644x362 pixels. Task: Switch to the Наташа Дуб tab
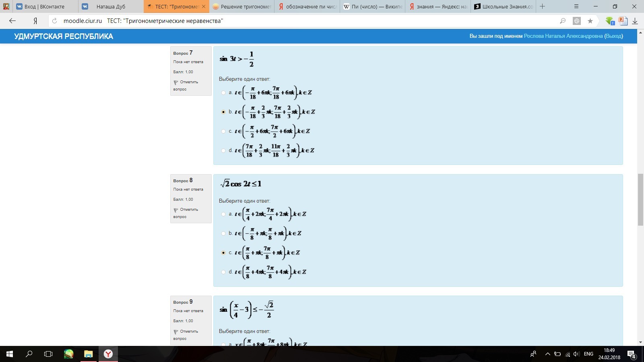coord(111,6)
